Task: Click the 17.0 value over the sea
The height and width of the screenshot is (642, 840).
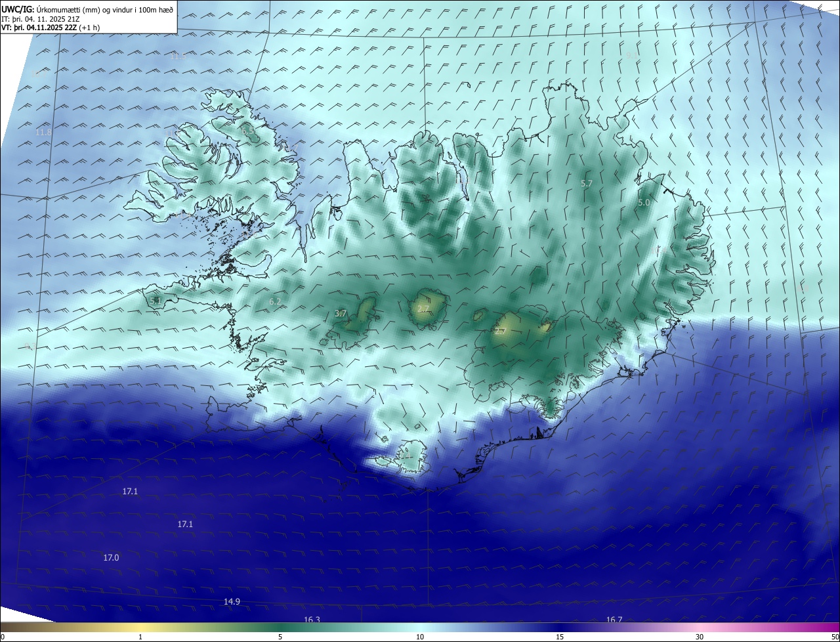Action: click(111, 557)
